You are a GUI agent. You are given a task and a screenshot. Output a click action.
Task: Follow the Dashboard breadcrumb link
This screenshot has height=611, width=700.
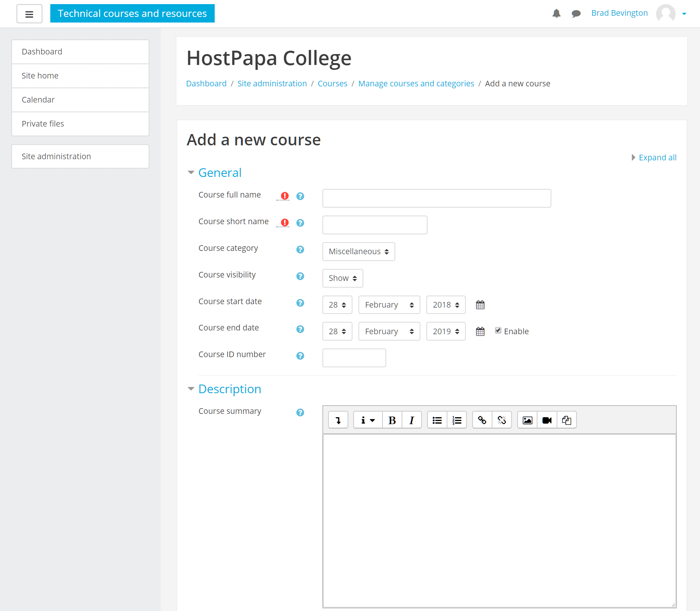tap(206, 84)
